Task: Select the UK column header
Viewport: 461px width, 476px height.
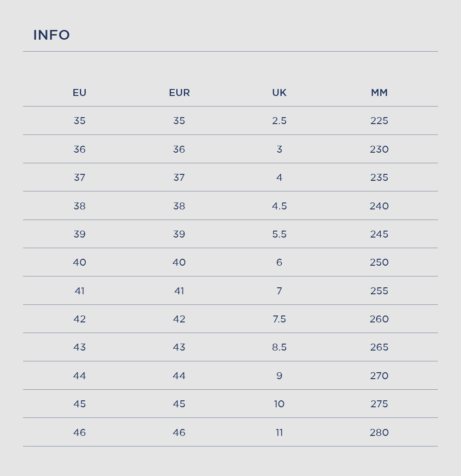Action: [x=279, y=93]
